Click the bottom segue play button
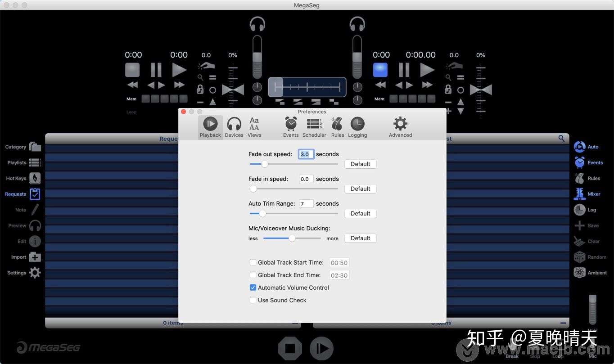 pyautogui.click(x=321, y=348)
